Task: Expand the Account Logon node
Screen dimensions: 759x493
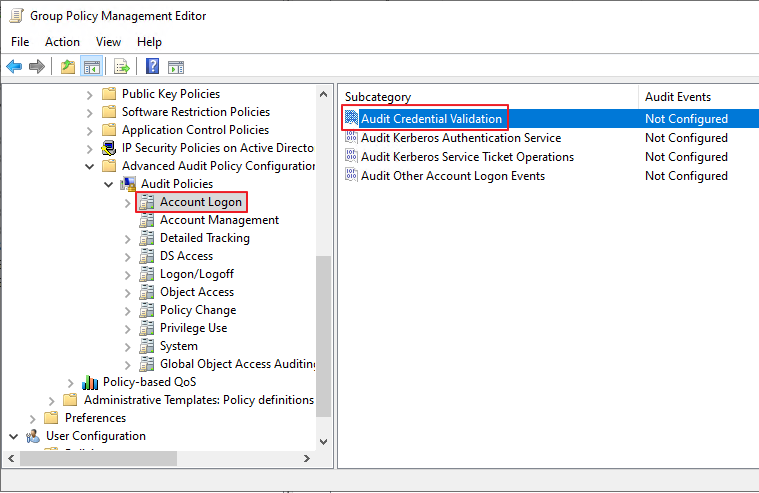Action: click(x=128, y=203)
